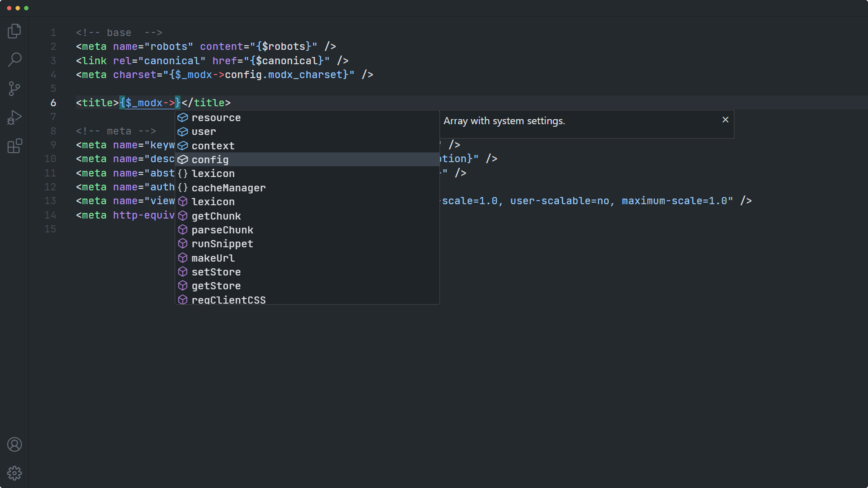Viewport: 868px width, 488px height.
Task: Open the Accounts profile icon
Action: point(14,445)
